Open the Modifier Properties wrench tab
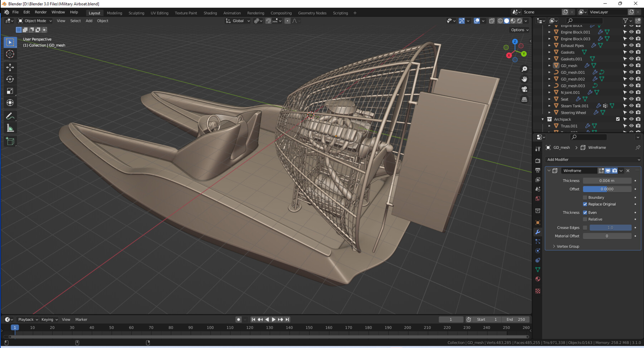644x348 pixels. 538,232
